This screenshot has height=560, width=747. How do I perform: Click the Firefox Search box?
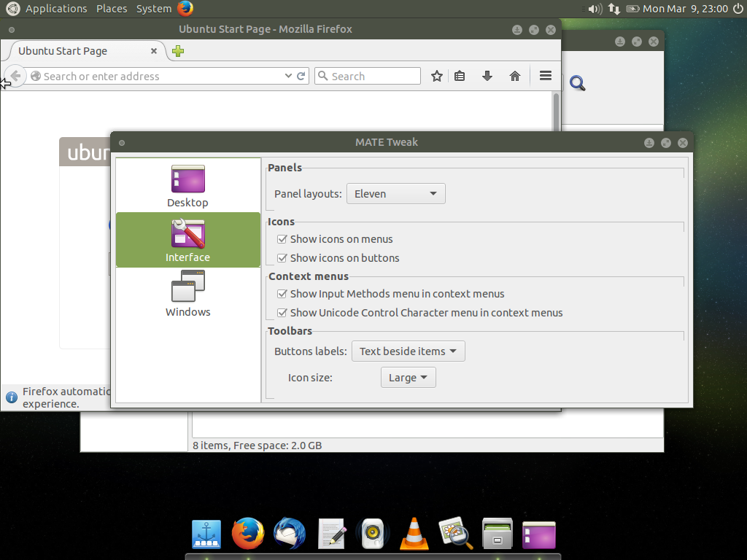pos(368,76)
